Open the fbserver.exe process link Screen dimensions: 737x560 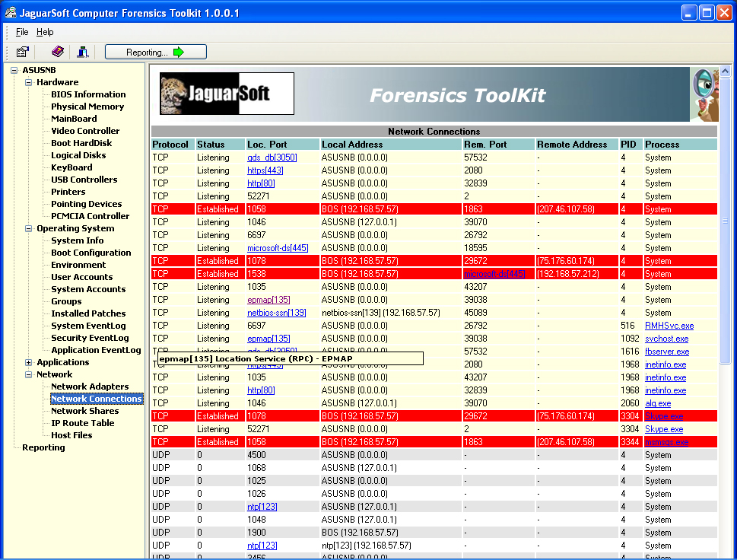coord(667,352)
